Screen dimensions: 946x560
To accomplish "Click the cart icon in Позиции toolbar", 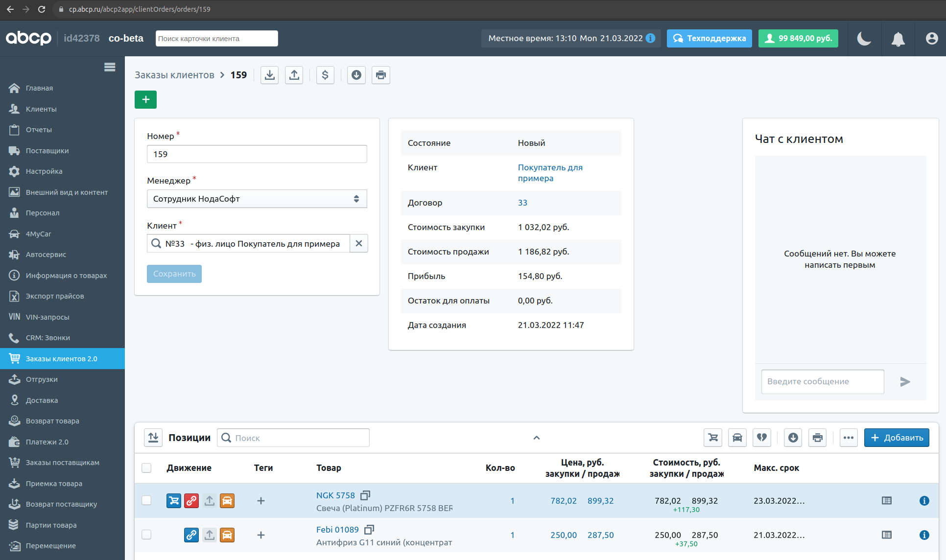I will click(713, 438).
